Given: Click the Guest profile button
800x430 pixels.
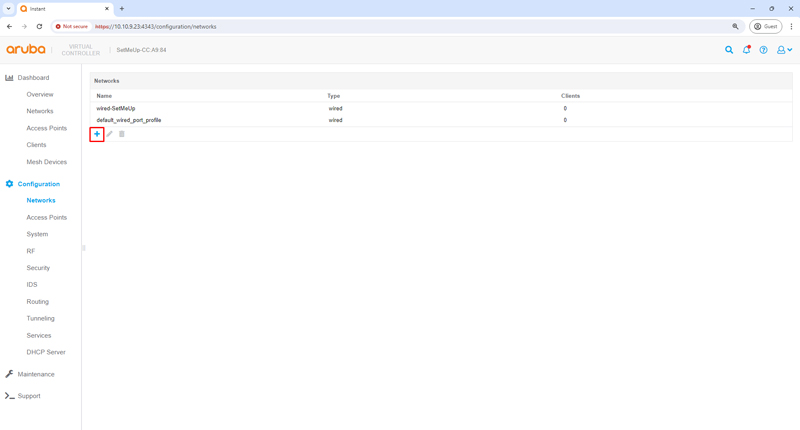Looking at the screenshot, I should point(766,27).
